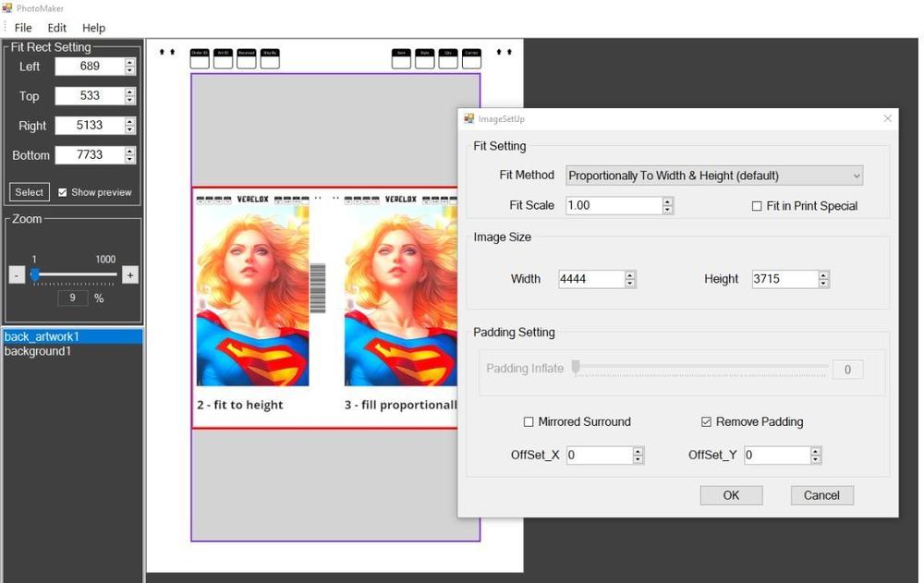Screen dimensions: 924x583
Task: Increase image Height with up arrow
Action: coord(824,274)
